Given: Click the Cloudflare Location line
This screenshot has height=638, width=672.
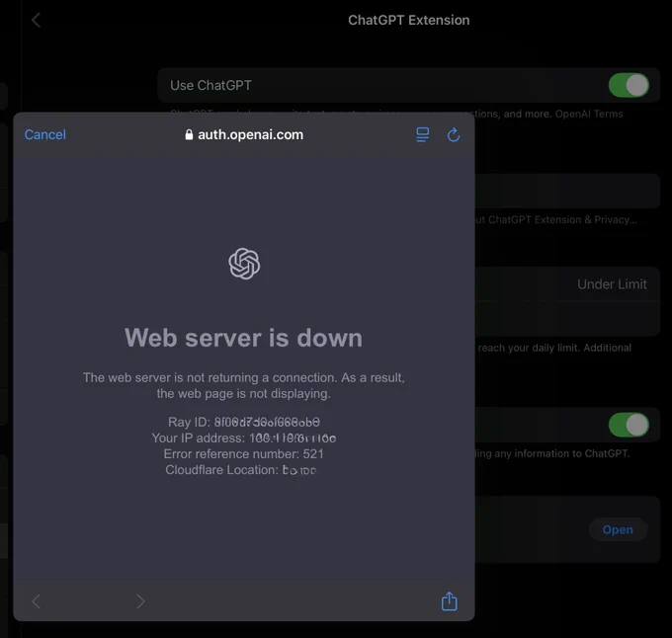Looking at the screenshot, I should click(x=241, y=470).
